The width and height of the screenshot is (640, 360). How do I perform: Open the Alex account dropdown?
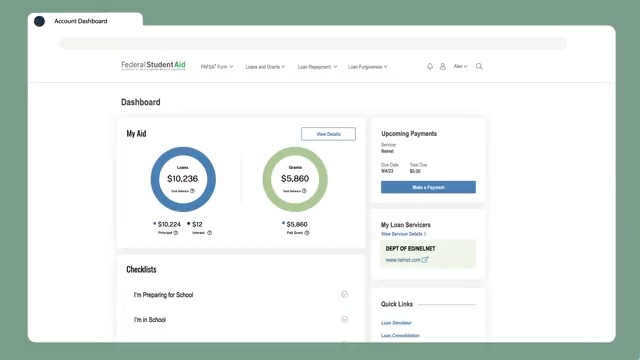pos(460,66)
